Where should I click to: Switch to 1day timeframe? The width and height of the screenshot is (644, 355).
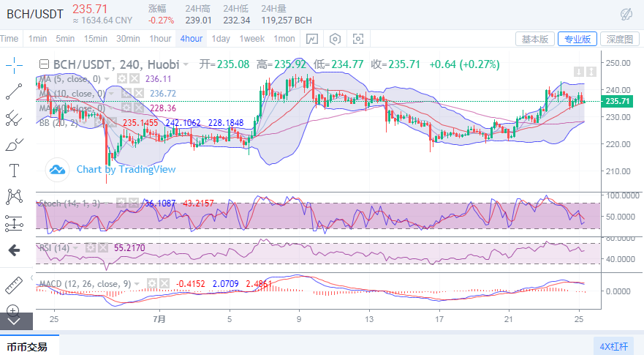(221, 39)
